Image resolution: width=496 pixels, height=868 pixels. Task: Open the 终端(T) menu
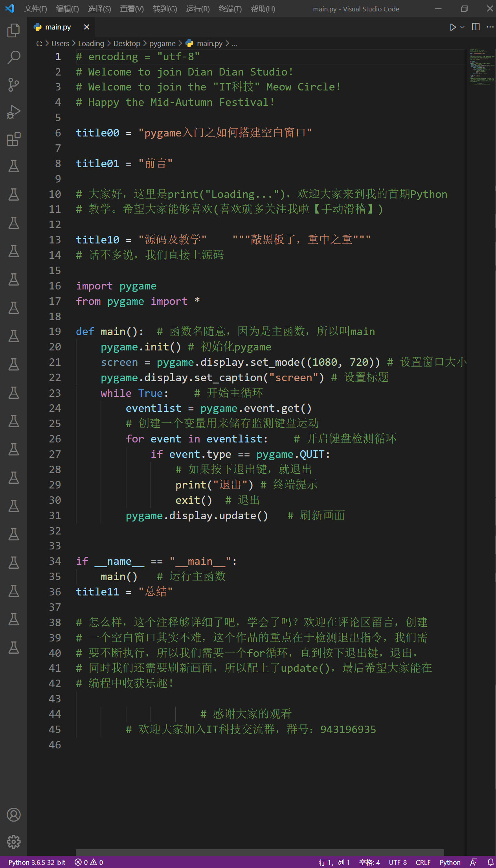(230, 9)
